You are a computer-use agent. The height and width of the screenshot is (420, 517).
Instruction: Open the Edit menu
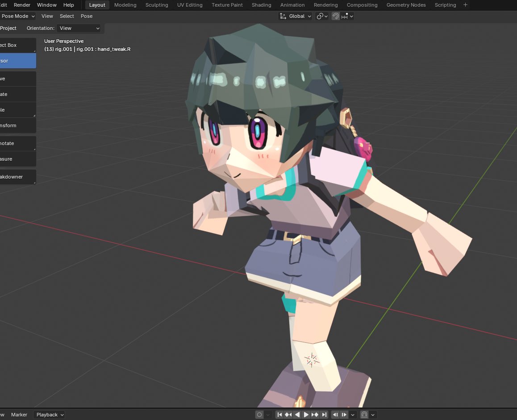click(x=4, y=5)
